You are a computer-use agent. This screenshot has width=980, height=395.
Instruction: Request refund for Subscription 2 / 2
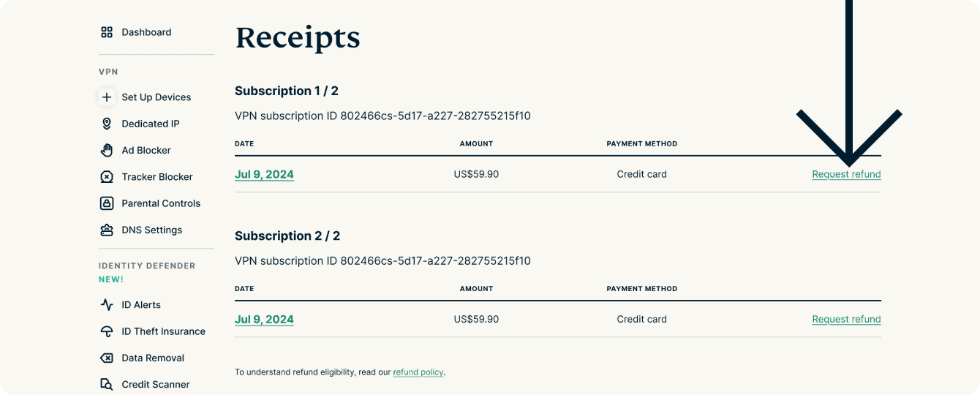pyautogui.click(x=846, y=320)
